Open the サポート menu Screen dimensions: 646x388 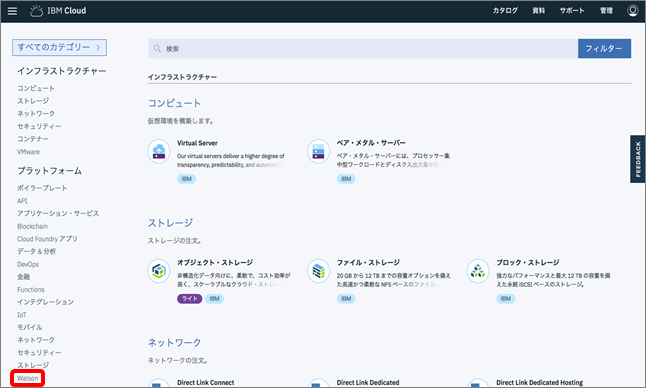coord(572,11)
